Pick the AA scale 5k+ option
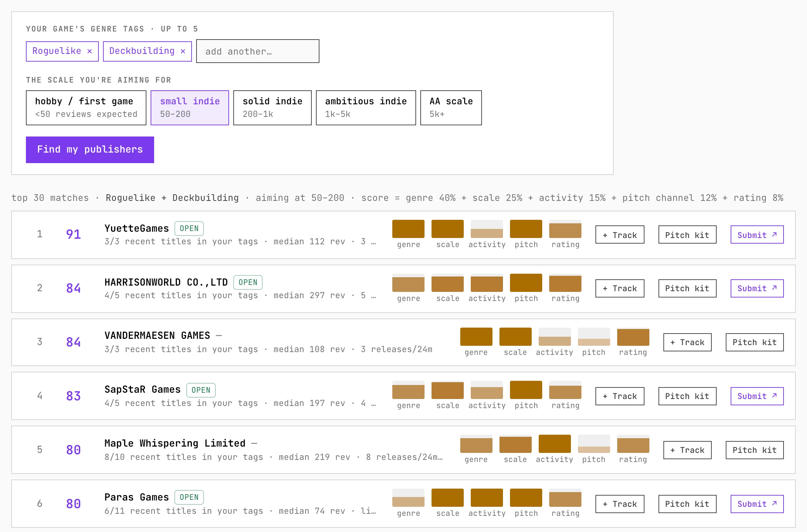The image size is (807, 532). click(x=451, y=108)
